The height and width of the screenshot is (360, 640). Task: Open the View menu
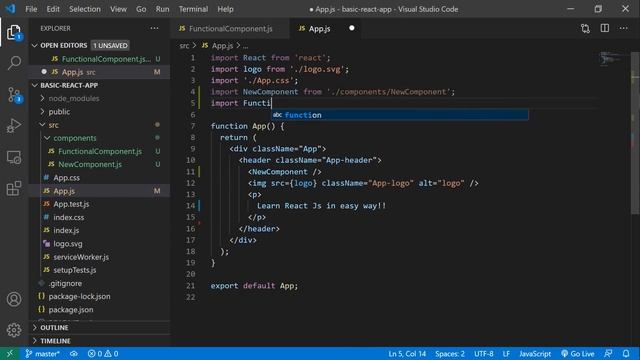coord(118,9)
